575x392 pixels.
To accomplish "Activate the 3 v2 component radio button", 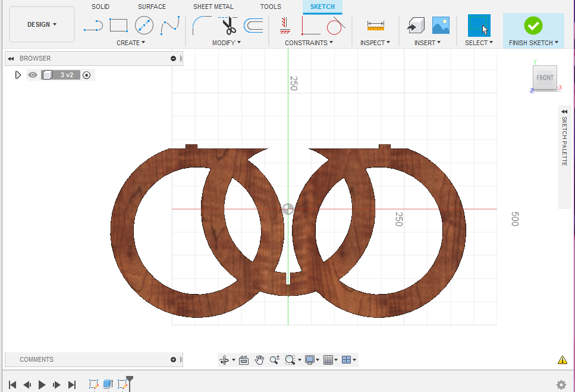I will [x=87, y=75].
